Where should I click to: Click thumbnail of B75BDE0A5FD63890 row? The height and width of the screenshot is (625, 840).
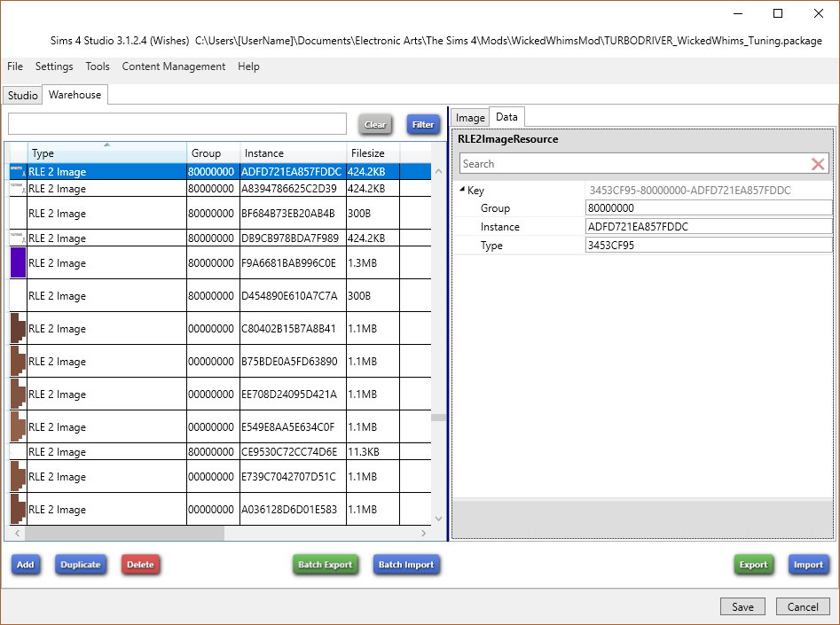pos(19,361)
